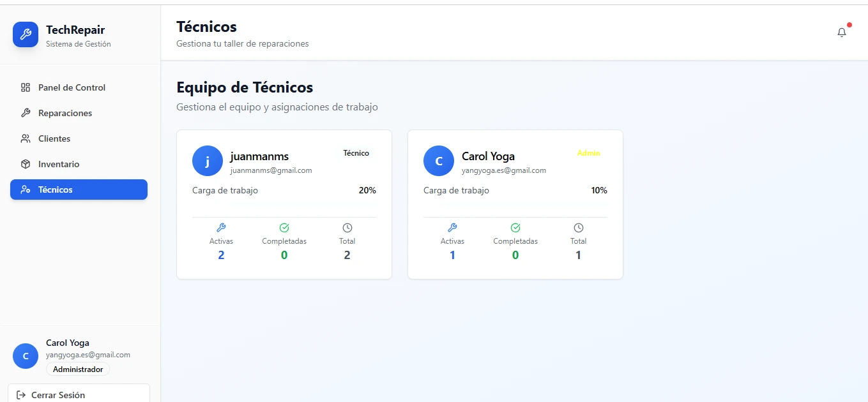The width and height of the screenshot is (868, 402).
Task: Click Completadas check icon in Carol Yoga card
Action: (515, 228)
